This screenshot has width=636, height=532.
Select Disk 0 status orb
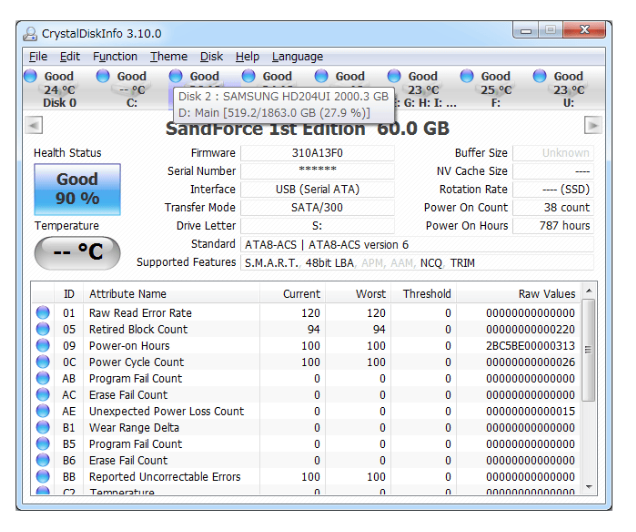click(x=30, y=76)
